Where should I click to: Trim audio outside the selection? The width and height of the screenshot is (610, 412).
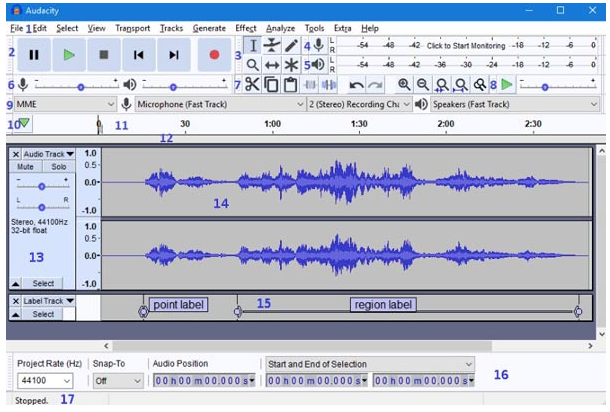(x=310, y=84)
